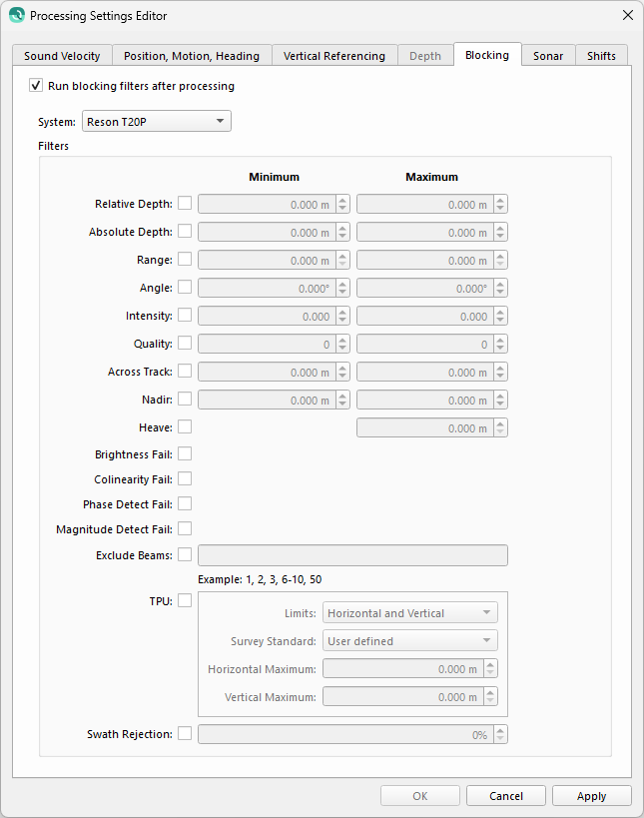This screenshot has height=818, width=644.
Task: Click the app icon in the title bar
Action: pos(17,16)
